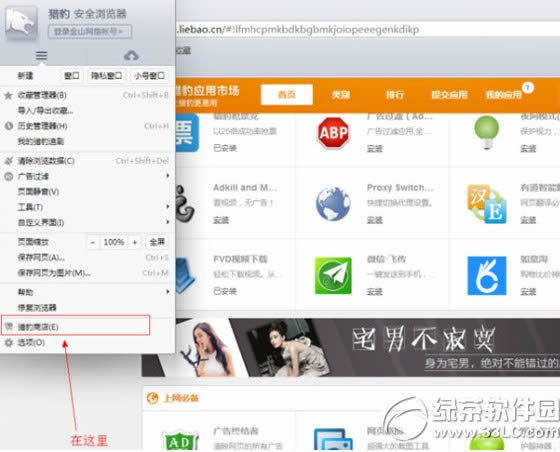This screenshot has width=560, height=452.
Task: Open the 收藏管理器(B) menu item
Action: coord(88,95)
